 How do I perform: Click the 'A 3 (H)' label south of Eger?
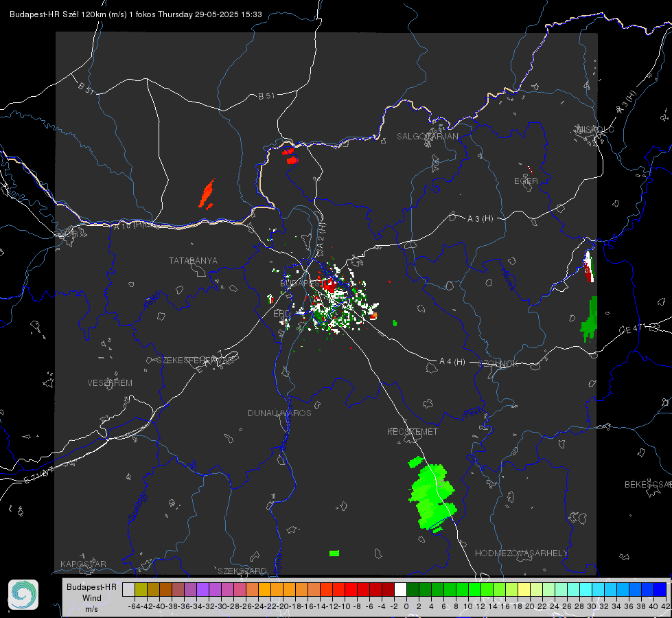coord(480,219)
